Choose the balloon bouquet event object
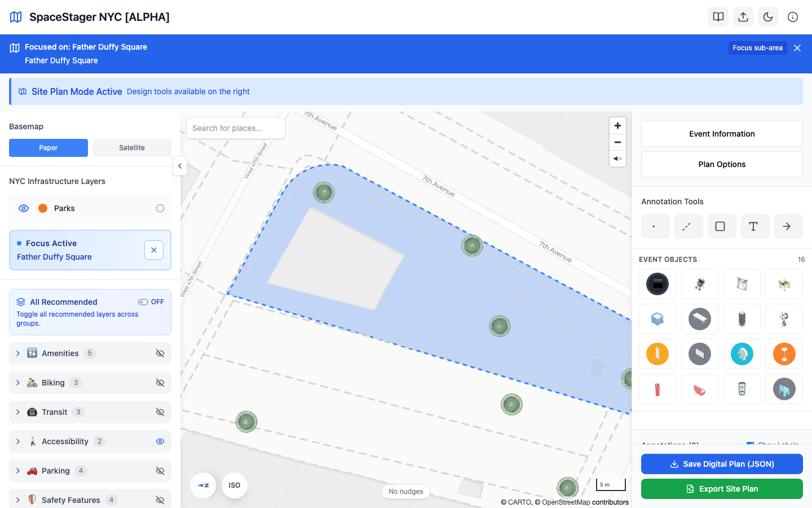The width and height of the screenshot is (812, 508). (784, 319)
